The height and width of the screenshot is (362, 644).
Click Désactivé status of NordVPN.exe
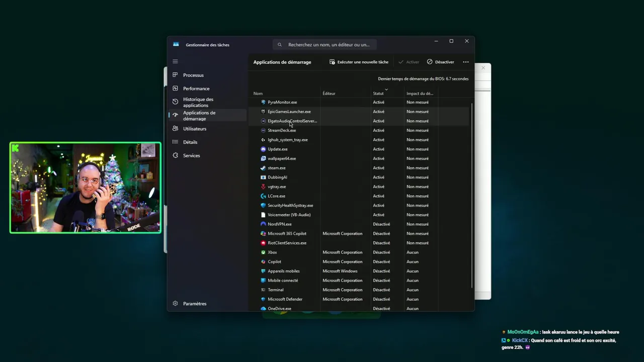[381, 224]
